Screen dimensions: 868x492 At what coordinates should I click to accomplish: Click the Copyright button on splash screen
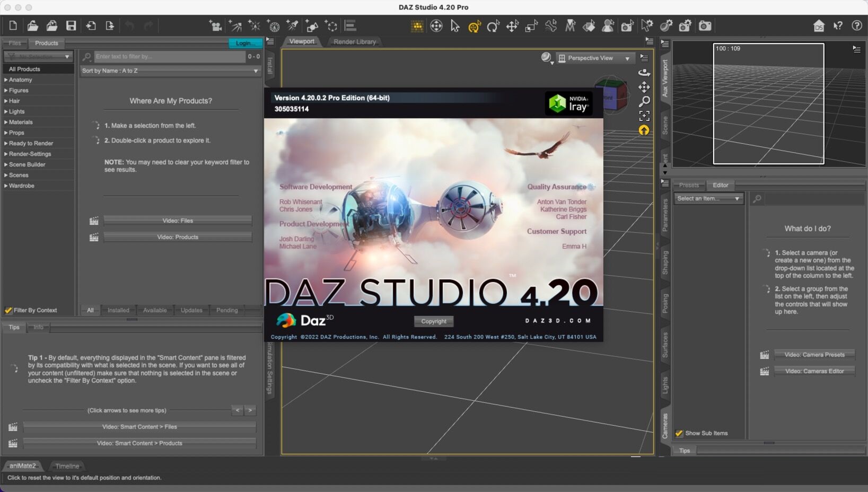[434, 321]
